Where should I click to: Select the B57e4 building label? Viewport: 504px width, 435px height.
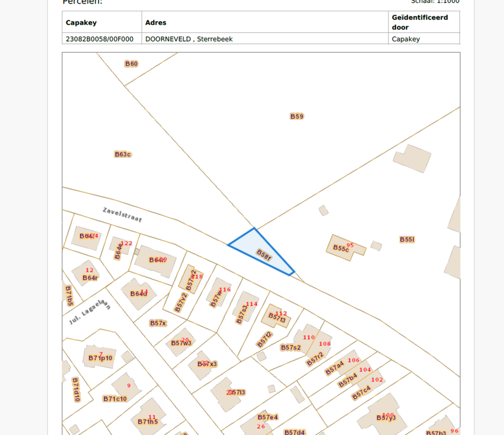tap(268, 417)
